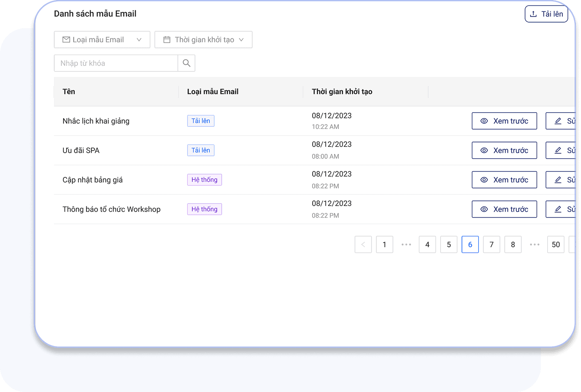Select the Hệ thống tag on Cập nhật bảng giá row

(204, 180)
